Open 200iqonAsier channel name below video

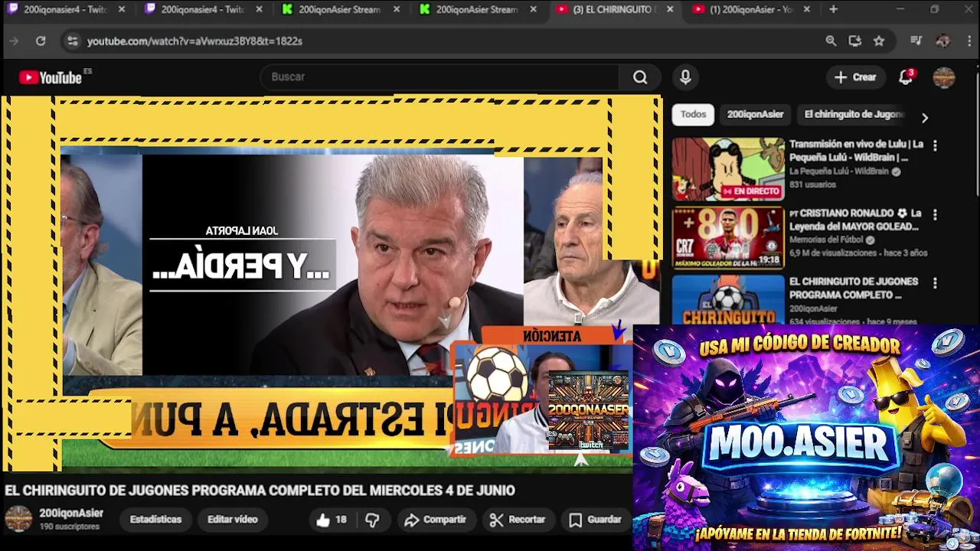coord(71,514)
